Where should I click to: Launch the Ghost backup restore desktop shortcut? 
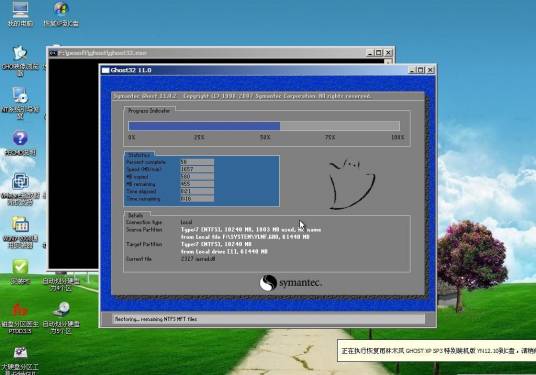tap(20, 61)
